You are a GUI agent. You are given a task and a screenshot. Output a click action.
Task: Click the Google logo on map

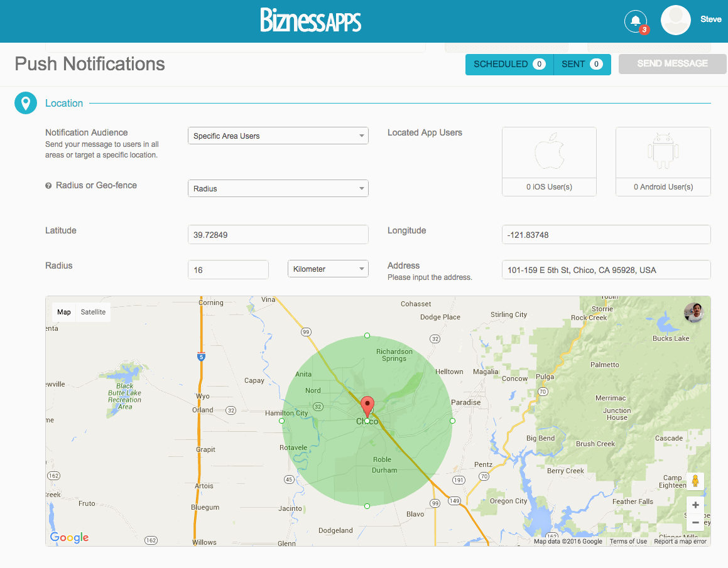[69, 537]
